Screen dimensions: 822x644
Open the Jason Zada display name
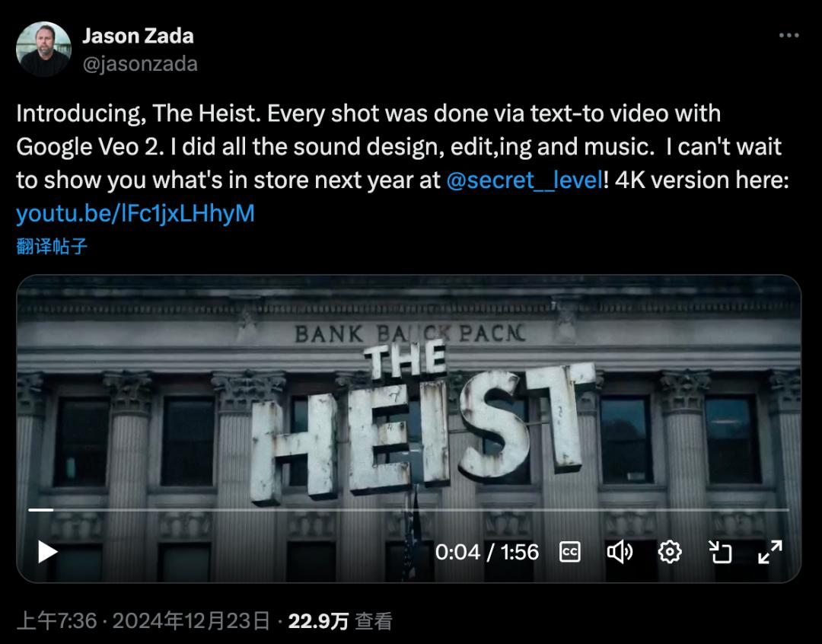point(138,37)
